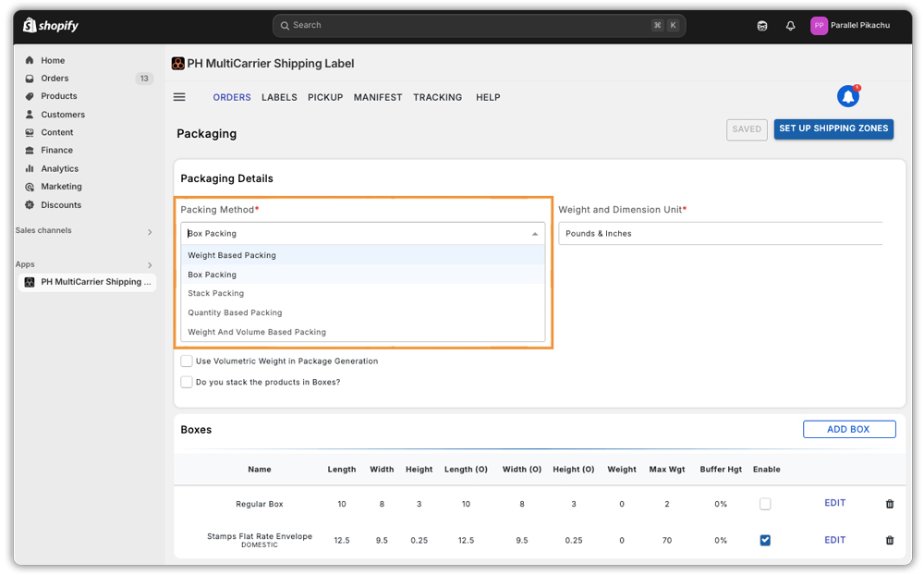
Task: Click the Max Wgt column header
Action: click(x=667, y=470)
